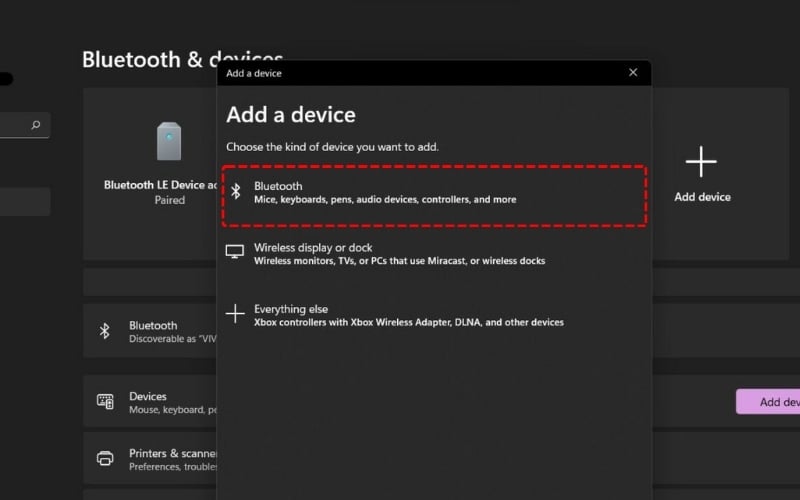Viewport: 800px width, 500px height.
Task: Click 'Preferences, trouble' printers description
Action: pyautogui.click(x=173, y=467)
